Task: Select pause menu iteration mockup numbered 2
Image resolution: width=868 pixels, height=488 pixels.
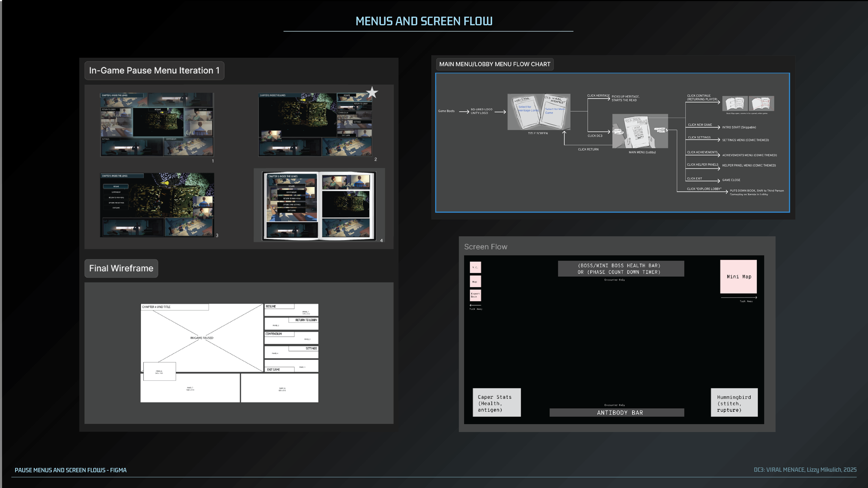Action: 315,125
